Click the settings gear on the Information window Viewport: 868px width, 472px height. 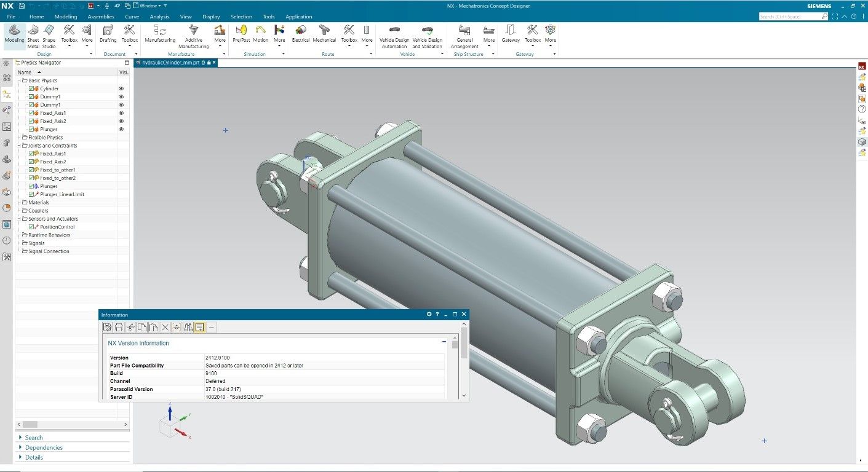point(429,314)
